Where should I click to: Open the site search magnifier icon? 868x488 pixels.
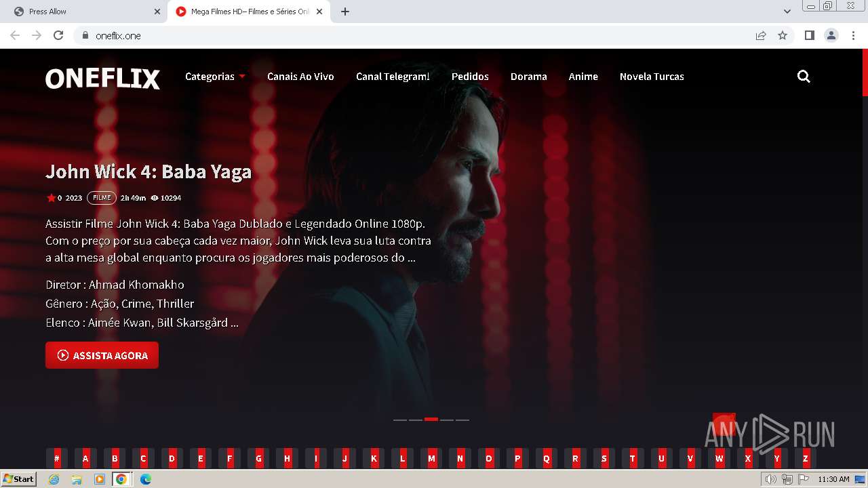click(804, 77)
